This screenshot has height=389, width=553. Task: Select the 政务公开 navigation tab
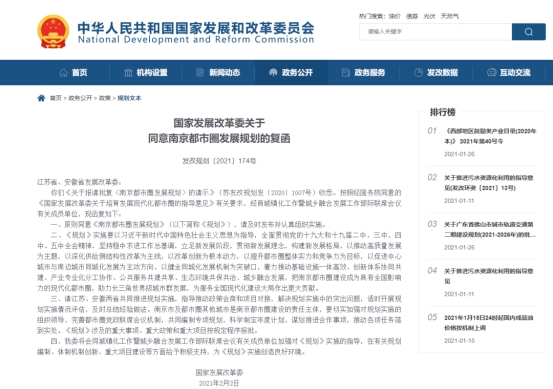pos(291,73)
